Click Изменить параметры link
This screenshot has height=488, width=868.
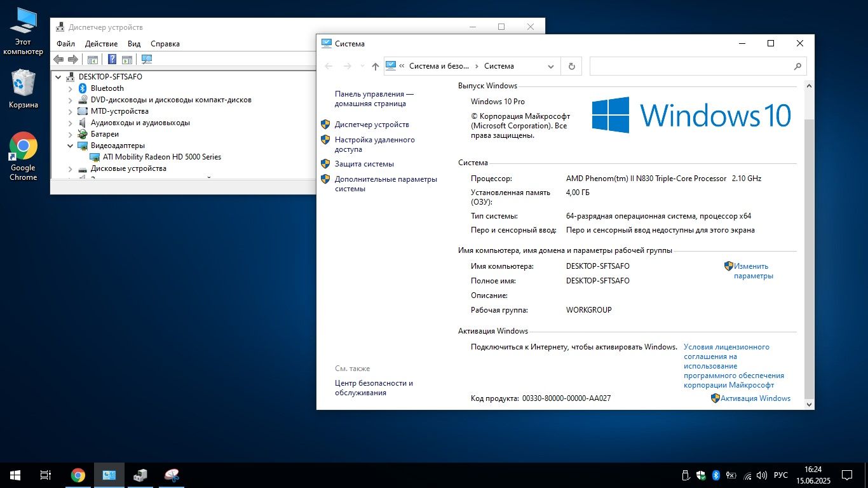click(753, 271)
